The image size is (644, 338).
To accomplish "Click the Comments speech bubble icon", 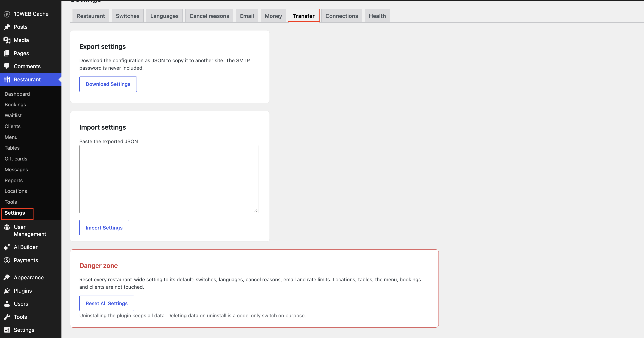I will point(7,66).
